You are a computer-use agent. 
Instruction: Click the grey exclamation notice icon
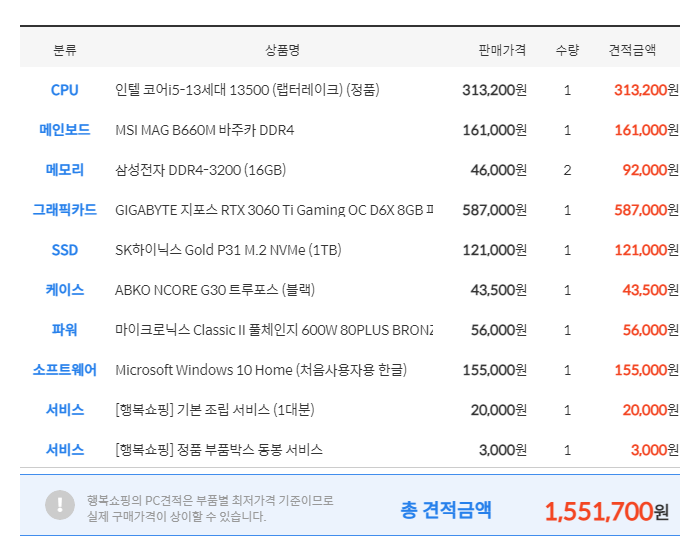(x=60, y=505)
